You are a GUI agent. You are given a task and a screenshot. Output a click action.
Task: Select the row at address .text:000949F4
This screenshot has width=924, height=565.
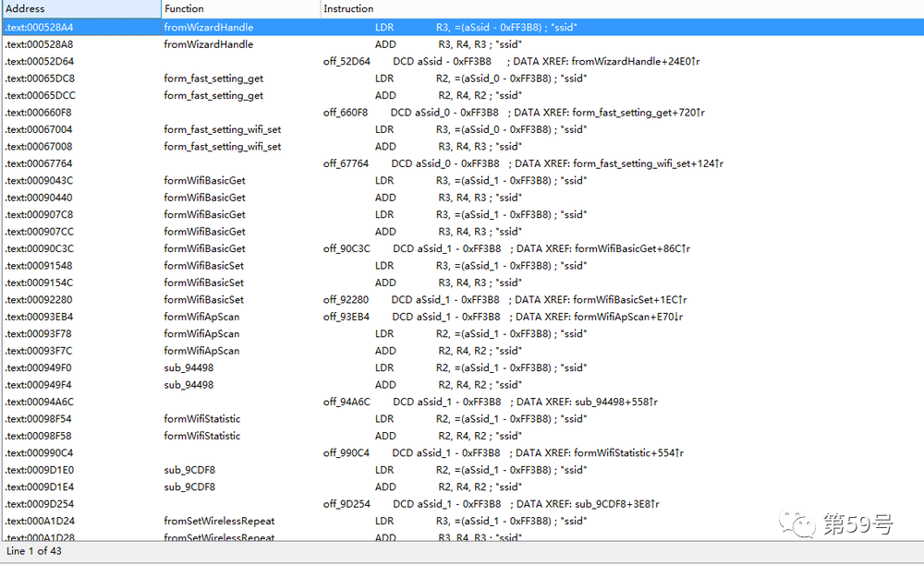463,386
